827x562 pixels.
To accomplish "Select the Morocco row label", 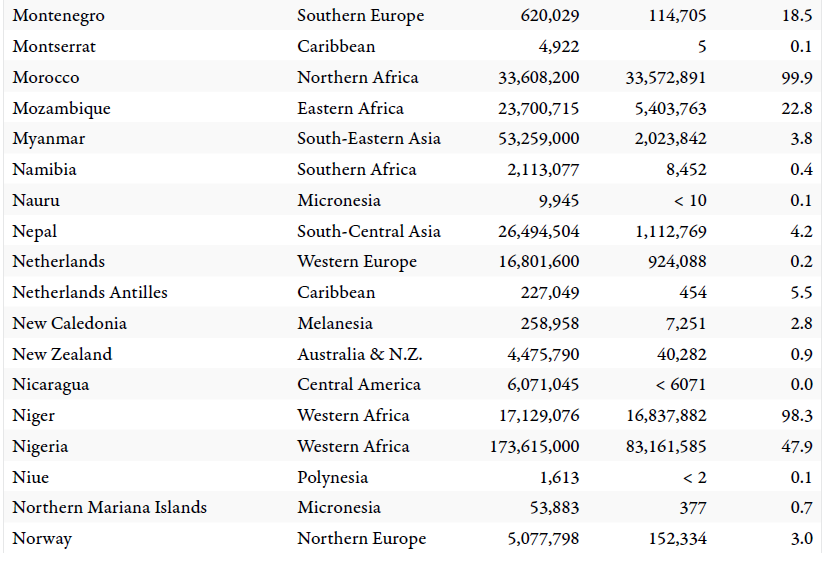I will point(46,77).
